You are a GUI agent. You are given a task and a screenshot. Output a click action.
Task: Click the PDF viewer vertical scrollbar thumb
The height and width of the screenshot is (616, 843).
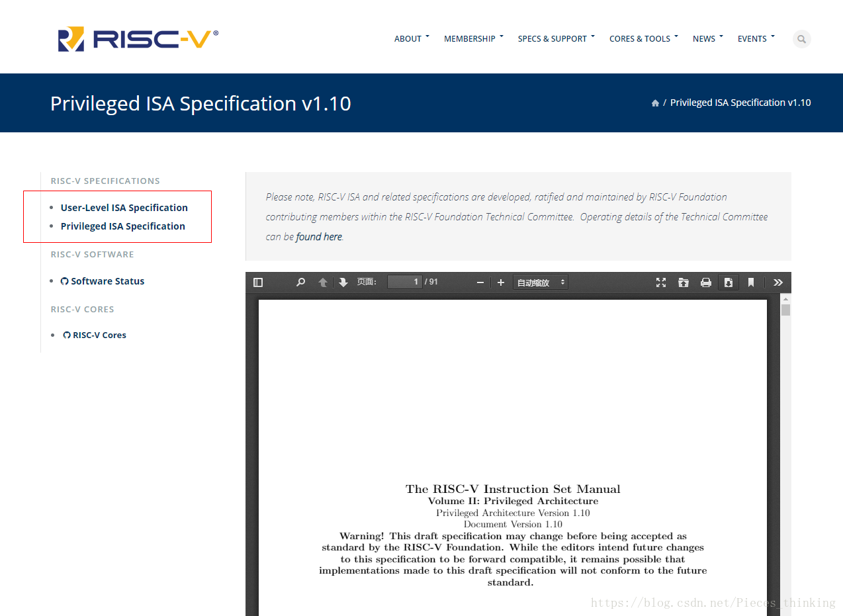[785, 310]
